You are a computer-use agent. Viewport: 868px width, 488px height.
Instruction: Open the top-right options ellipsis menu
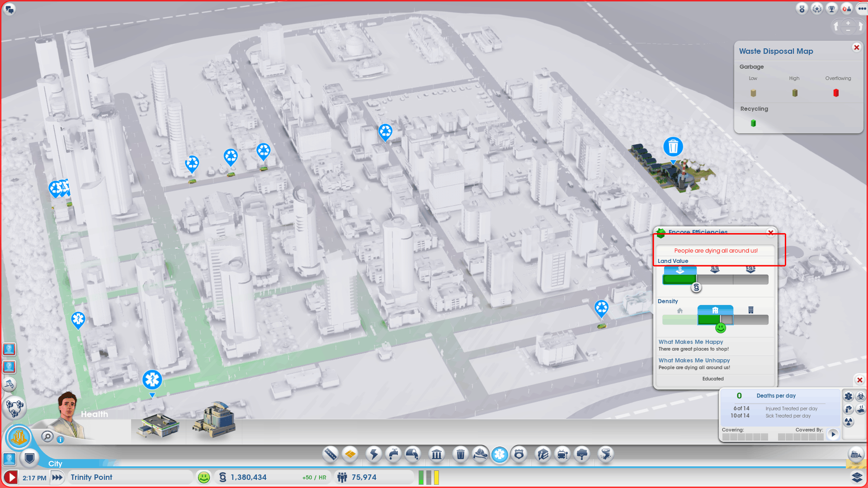[x=862, y=9]
